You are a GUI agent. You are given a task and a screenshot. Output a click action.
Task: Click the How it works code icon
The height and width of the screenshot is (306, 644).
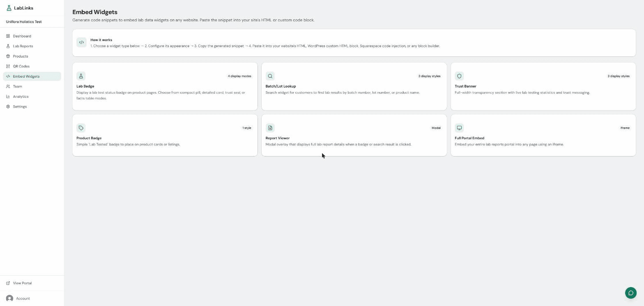pos(81,42)
